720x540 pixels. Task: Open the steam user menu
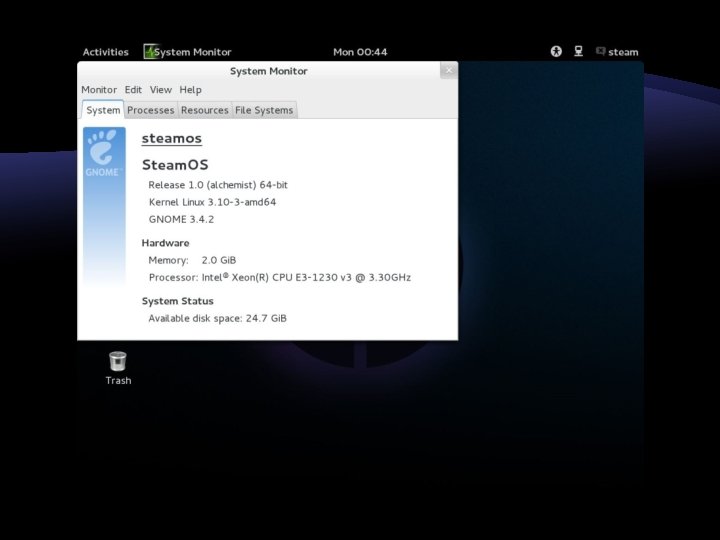[x=617, y=52]
